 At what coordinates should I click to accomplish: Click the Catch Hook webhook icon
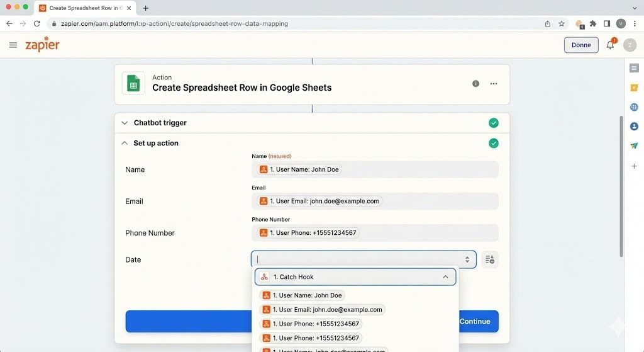(x=265, y=276)
